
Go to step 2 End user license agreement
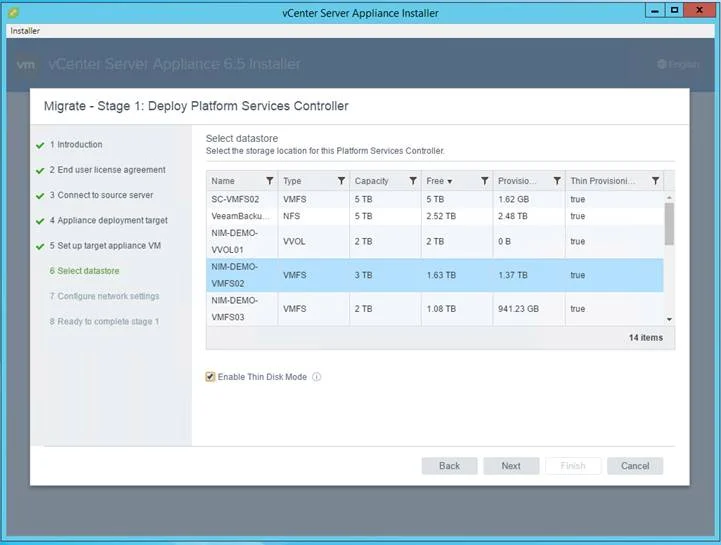108,170
